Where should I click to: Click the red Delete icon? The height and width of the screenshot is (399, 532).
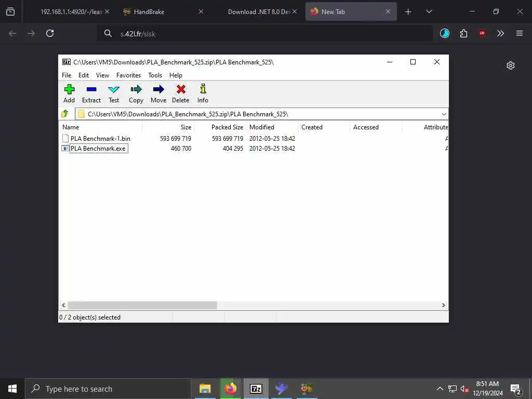(181, 89)
